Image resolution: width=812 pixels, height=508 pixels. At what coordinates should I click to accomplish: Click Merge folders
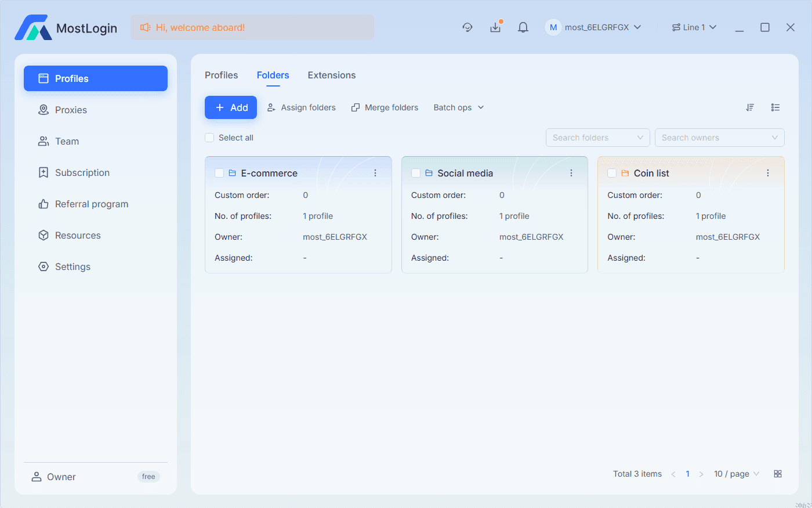point(385,107)
